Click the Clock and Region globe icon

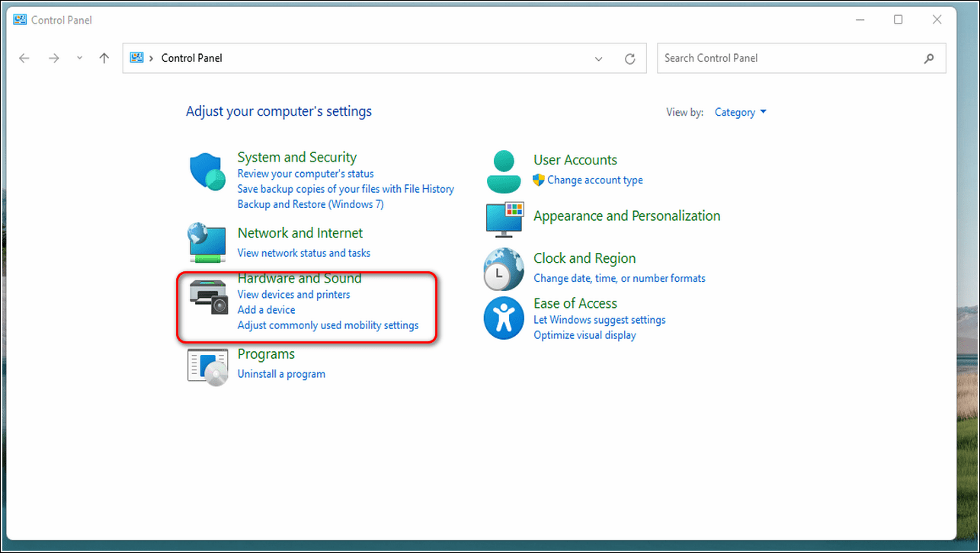click(503, 269)
